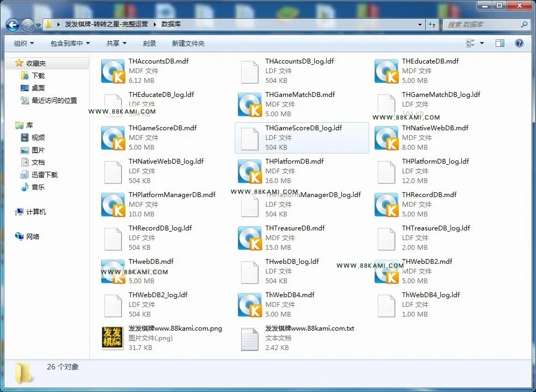Click the 发发棋牌 png image thumbnail
Screen dimensions: 536x392
[x=112, y=338]
